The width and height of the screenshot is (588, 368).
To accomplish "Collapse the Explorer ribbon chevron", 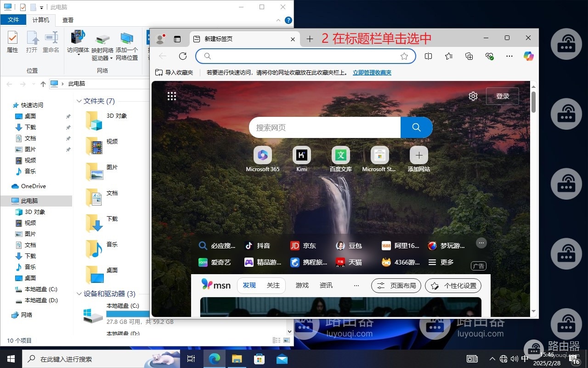I will pos(279,20).
